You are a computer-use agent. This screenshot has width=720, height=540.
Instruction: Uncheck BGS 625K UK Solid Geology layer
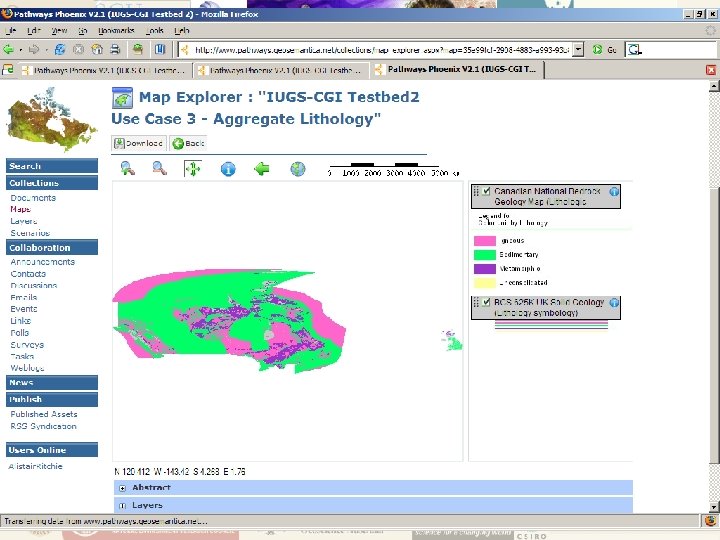(486, 302)
